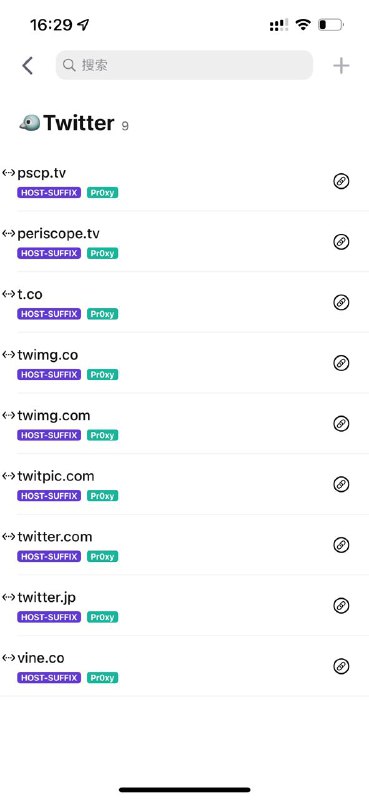
Task: Focus the 搜索 search field
Action: click(184, 65)
